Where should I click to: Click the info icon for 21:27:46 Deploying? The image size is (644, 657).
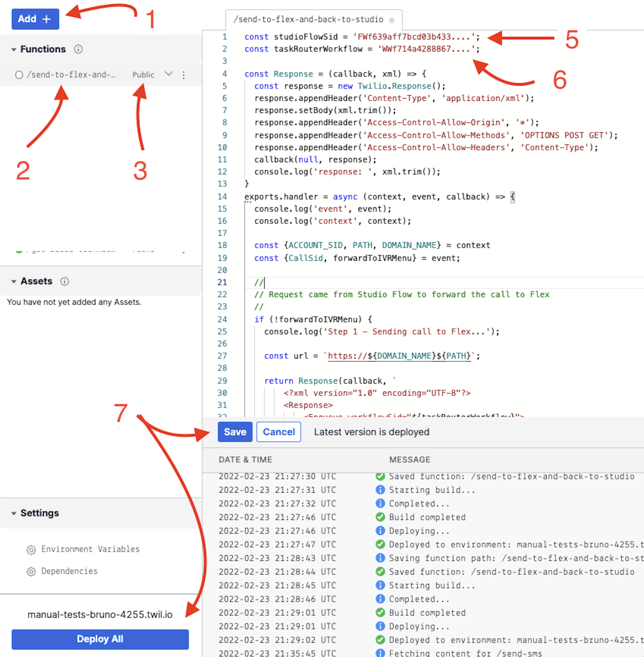pos(380,531)
